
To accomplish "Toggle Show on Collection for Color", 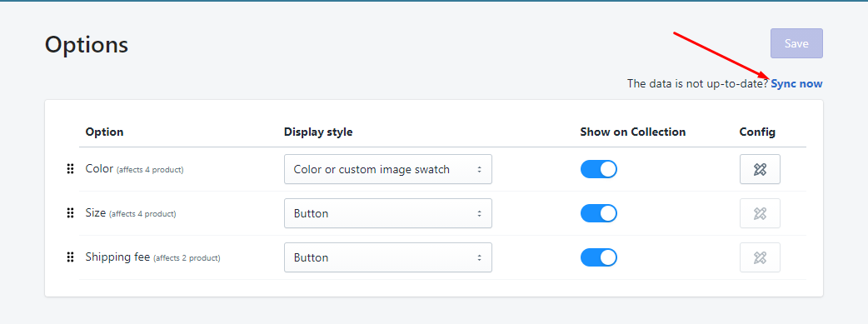I will (598, 169).
